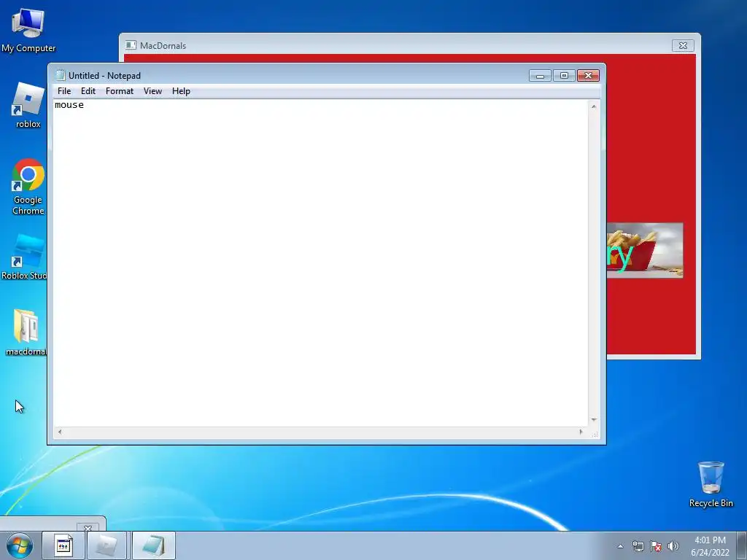Screen dimensions: 747x560
Task: Open the View menu in Notepad
Action: click(x=152, y=91)
